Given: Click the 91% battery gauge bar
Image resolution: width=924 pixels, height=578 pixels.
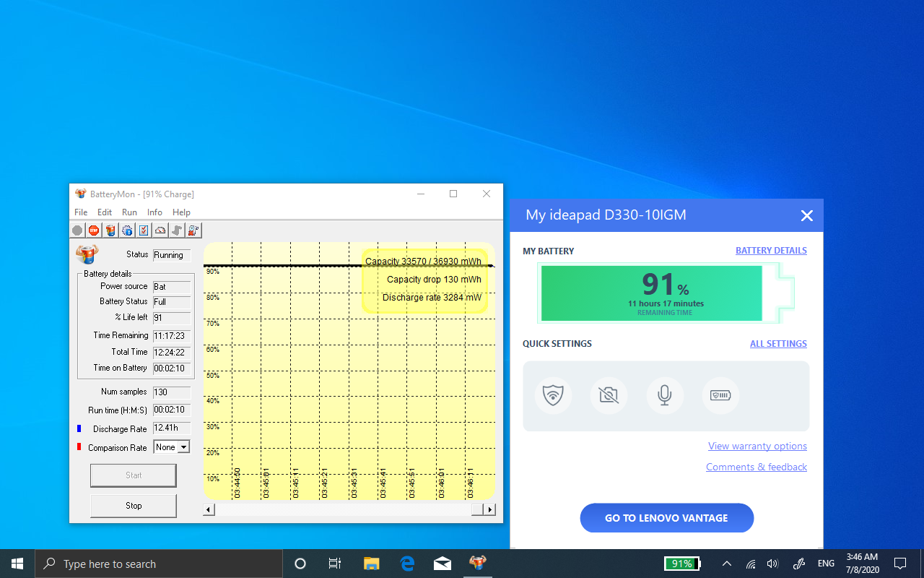Looking at the screenshot, I should pyautogui.click(x=665, y=293).
